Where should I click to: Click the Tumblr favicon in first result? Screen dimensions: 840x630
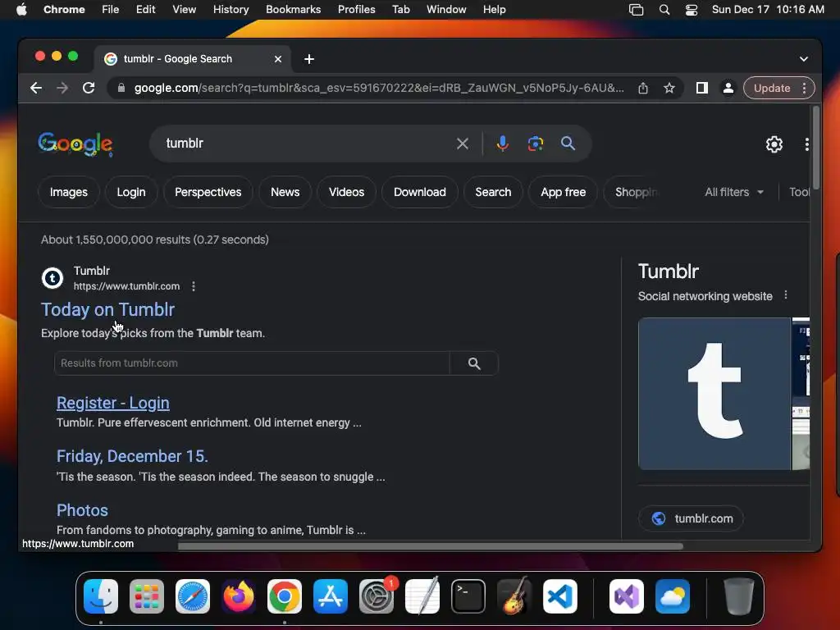pyautogui.click(x=52, y=278)
